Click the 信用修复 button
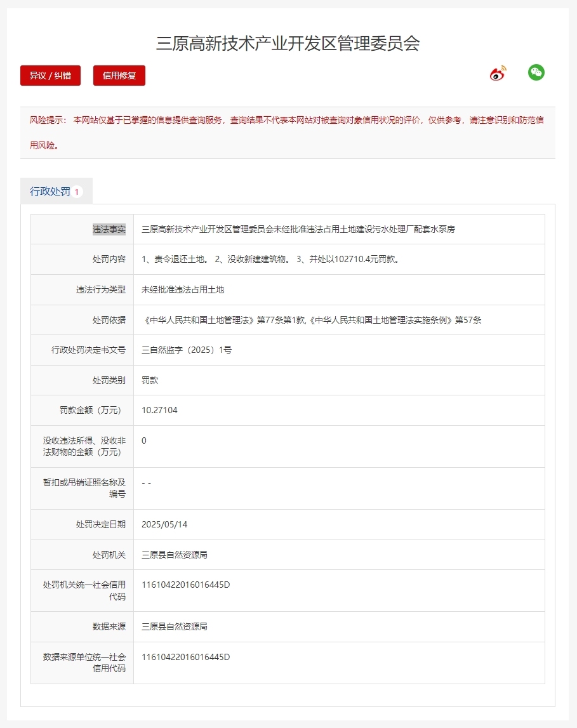The width and height of the screenshot is (577, 728). pyautogui.click(x=119, y=76)
